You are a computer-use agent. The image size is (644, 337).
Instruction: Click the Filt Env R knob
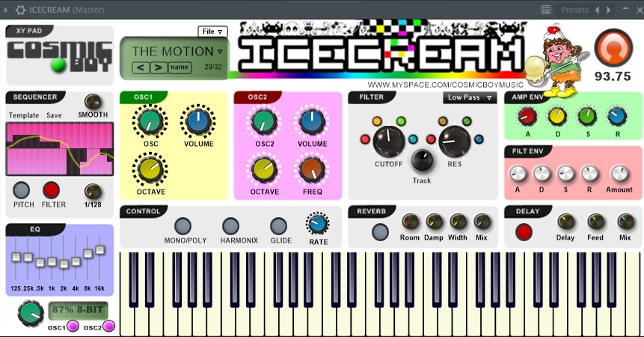click(590, 174)
